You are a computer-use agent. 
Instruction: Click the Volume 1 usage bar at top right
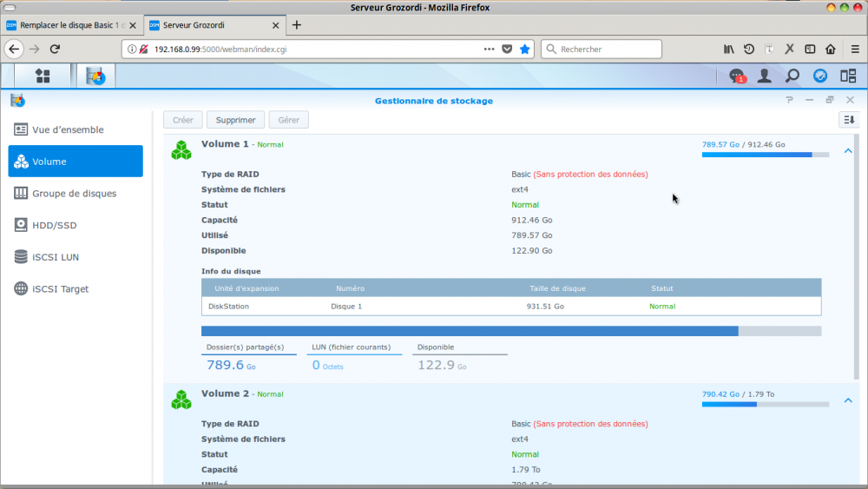pos(765,155)
